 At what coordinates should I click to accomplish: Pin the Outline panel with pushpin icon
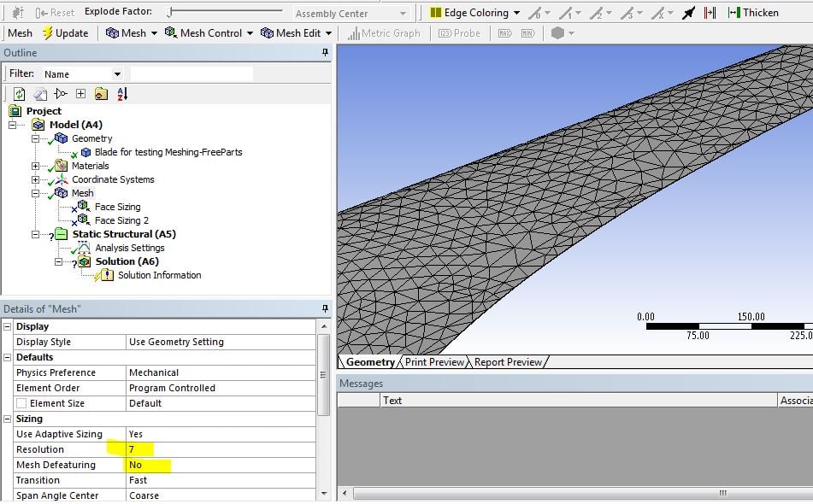[325, 53]
